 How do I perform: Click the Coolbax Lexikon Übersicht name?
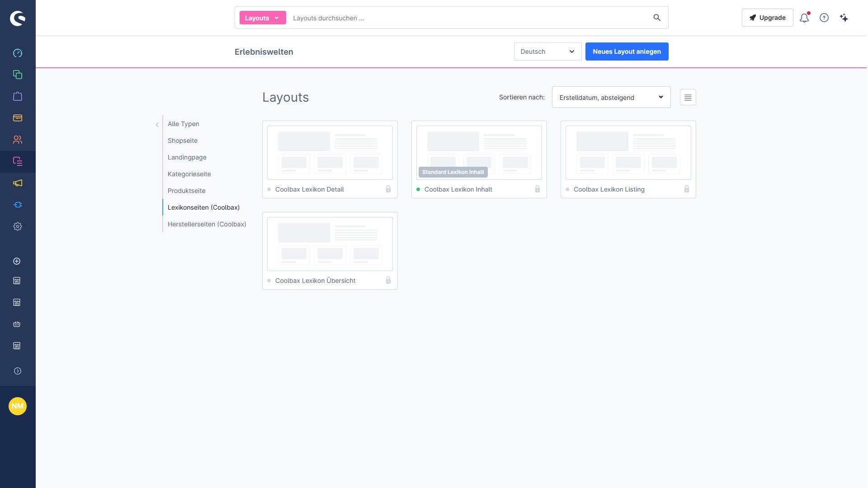click(316, 281)
